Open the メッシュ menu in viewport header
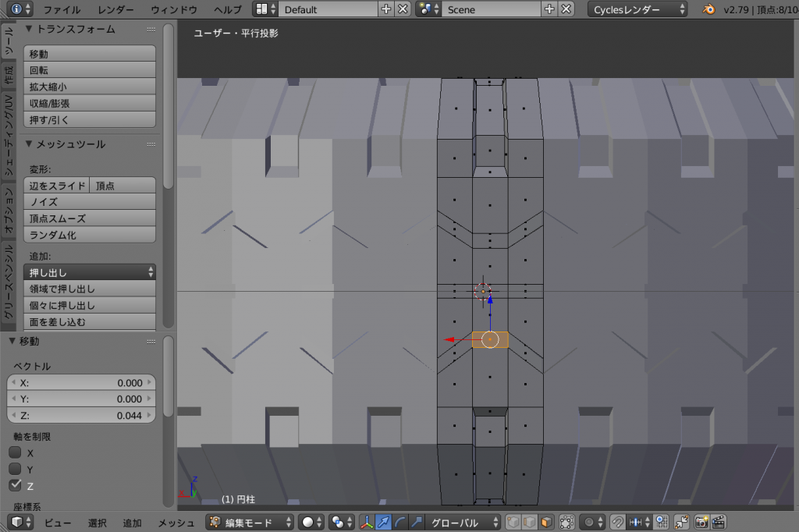The height and width of the screenshot is (532, 799). [176, 523]
